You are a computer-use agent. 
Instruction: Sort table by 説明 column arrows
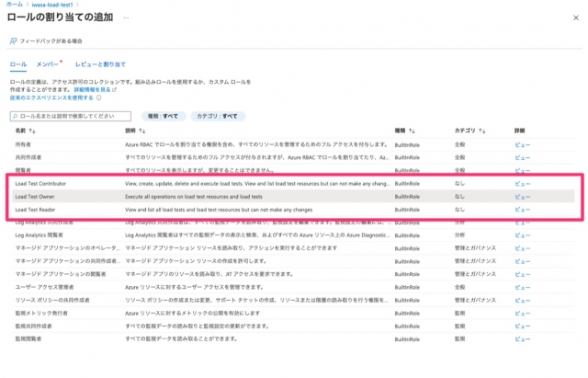pyautogui.click(x=142, y=131)
